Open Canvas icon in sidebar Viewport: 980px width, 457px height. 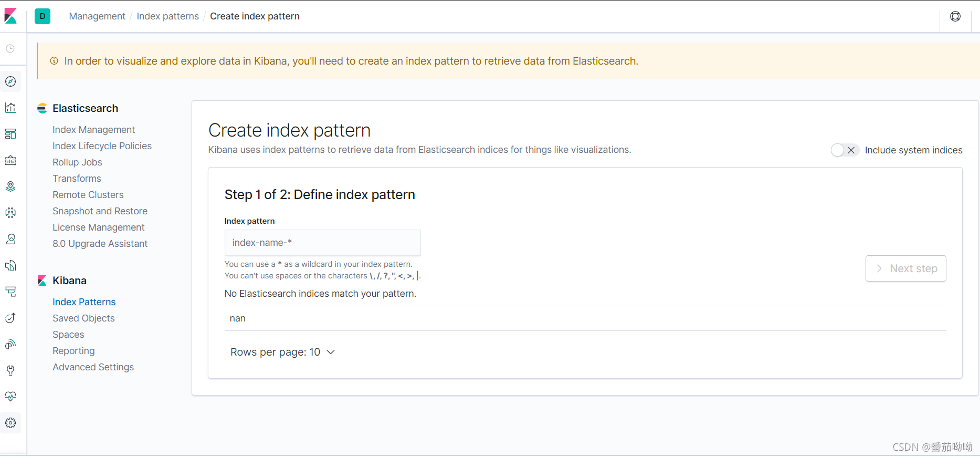tap(10, 160)
